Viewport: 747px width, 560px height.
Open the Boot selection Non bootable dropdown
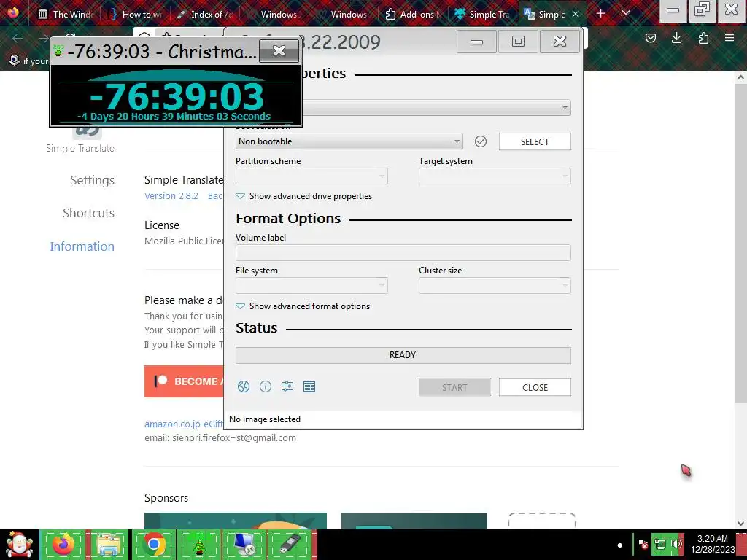point(349,141)
